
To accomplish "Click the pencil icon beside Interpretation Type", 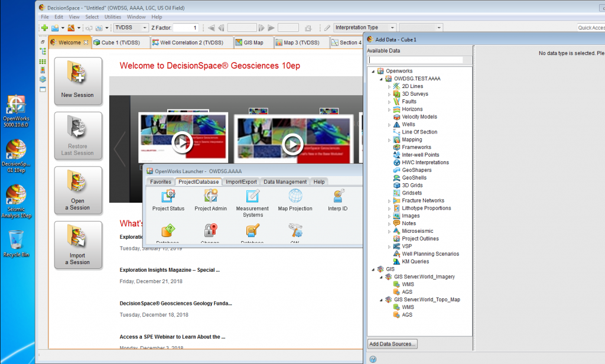I will (x=327, y=28).
